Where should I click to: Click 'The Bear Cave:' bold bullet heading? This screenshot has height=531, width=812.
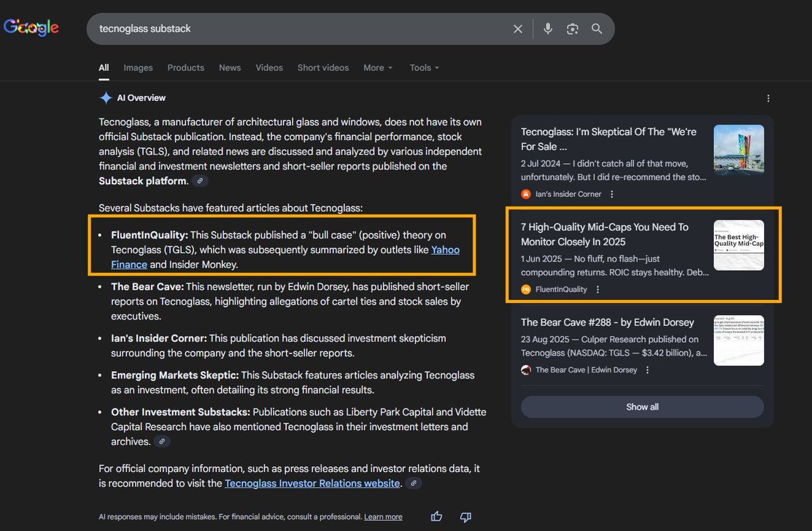click(147, 287)
